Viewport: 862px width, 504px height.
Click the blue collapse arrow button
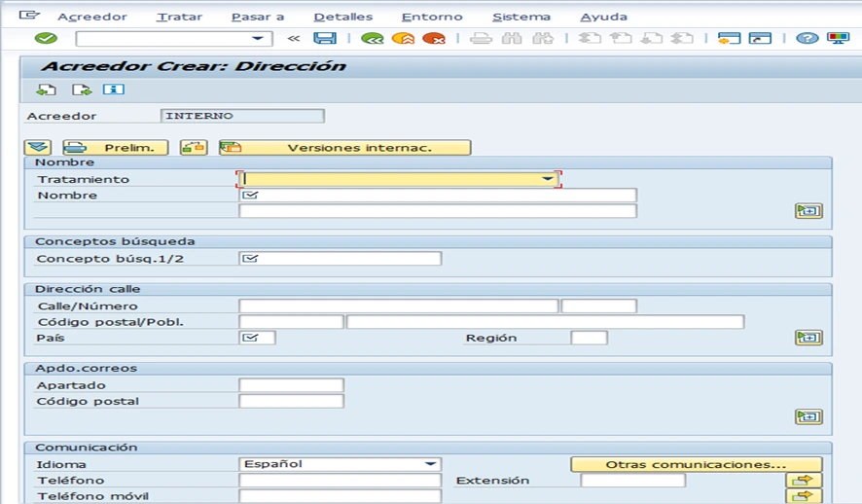click(x=38, y=147)
